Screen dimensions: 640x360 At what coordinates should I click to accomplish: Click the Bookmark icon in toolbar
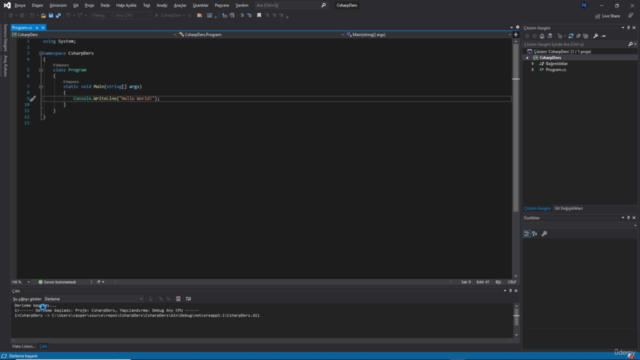[x=259, y=16]
